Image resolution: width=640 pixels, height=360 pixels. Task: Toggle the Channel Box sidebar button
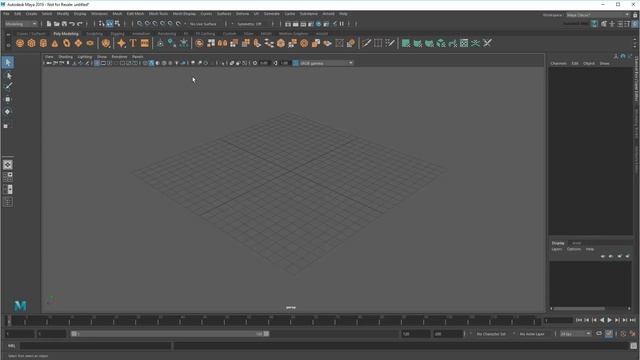(x=635, y=24)
